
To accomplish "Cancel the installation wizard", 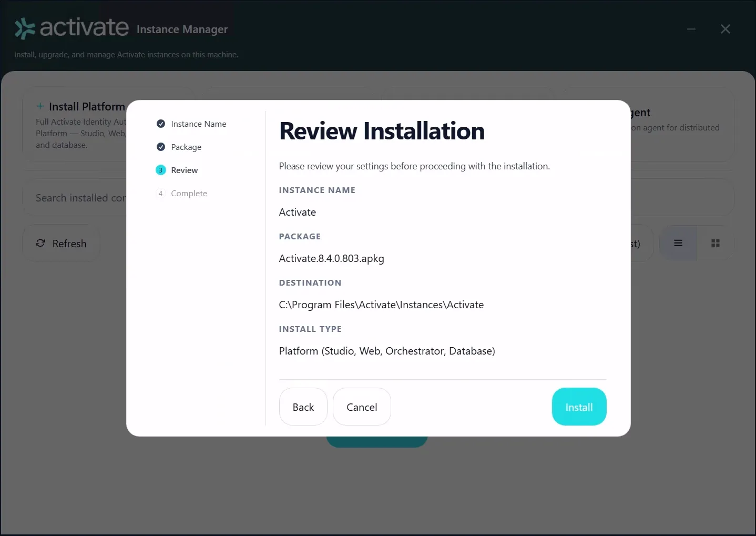I will (362, 407).
